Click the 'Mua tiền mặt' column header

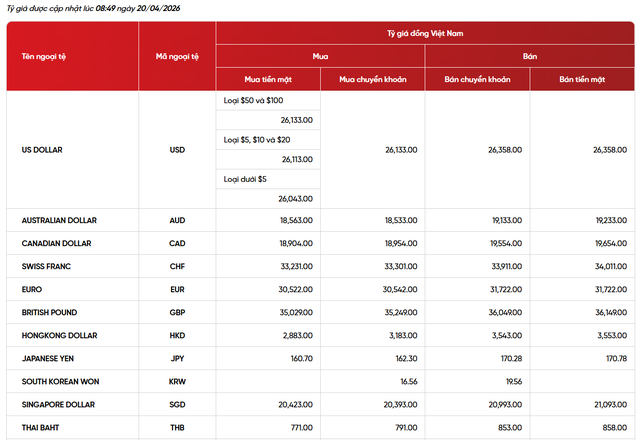click(267, 79)
